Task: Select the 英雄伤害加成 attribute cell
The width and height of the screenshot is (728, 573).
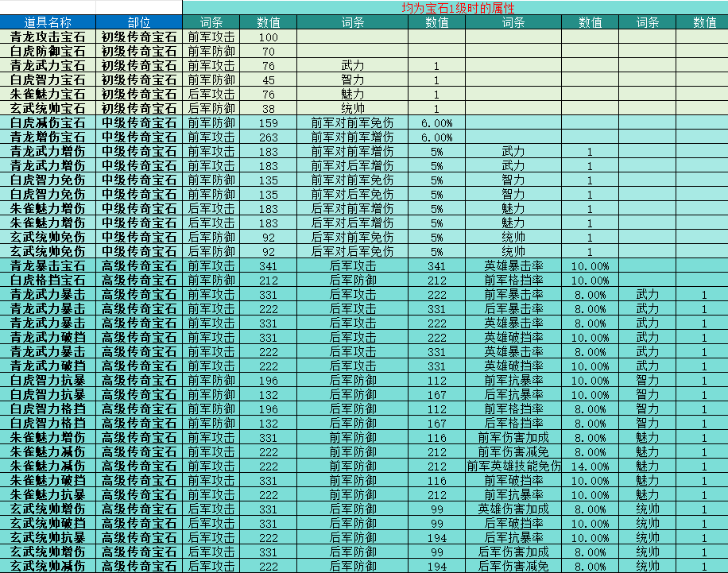Action: (513, 509)
